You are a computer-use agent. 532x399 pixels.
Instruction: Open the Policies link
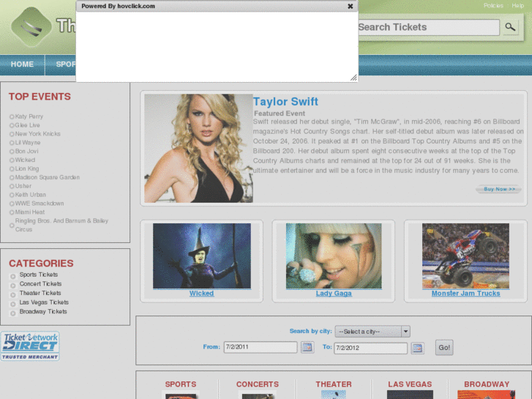(493, 5)
